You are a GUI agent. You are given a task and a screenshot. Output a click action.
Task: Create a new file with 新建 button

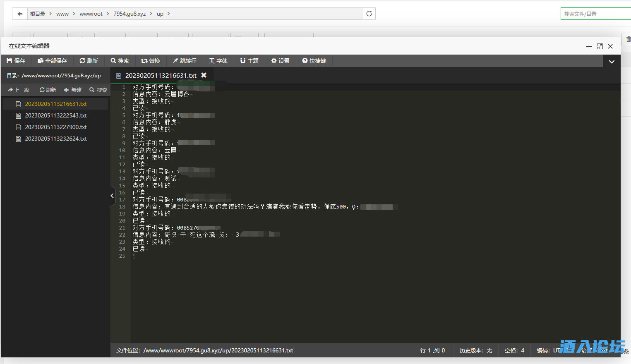73,90
